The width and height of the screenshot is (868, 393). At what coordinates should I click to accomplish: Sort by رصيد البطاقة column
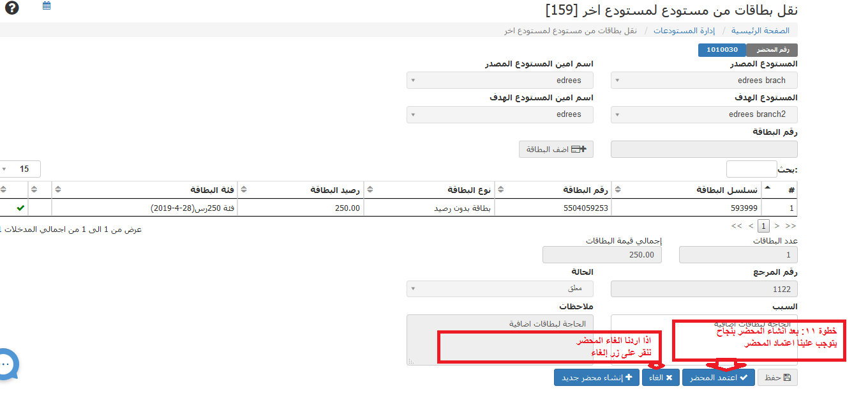point(300,190)
